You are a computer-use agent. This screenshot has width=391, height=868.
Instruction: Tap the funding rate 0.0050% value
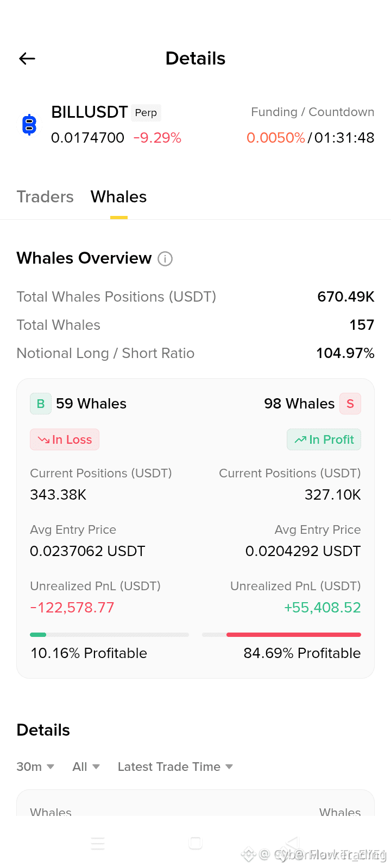point(276,138)
